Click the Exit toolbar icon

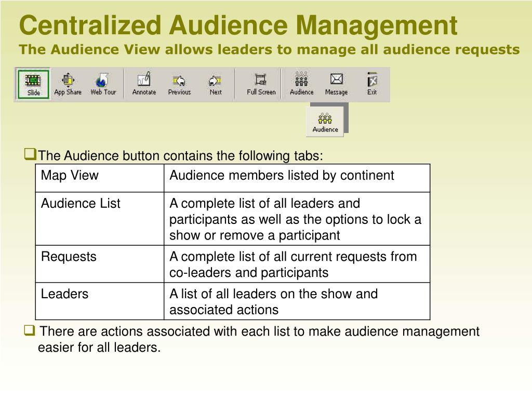point(372,85)
